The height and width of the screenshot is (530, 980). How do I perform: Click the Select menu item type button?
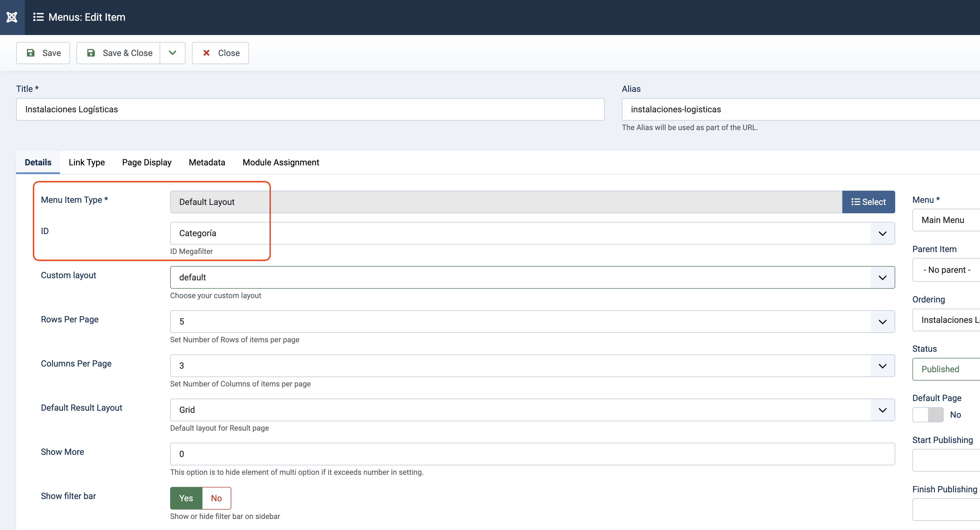coord(868,202)
